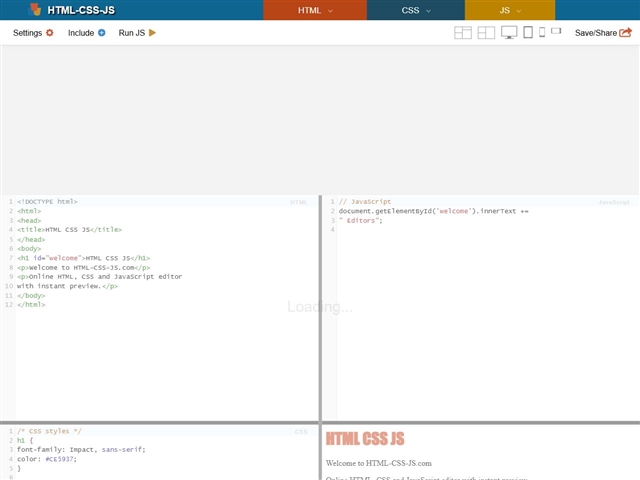Select the landscape phone preview icon
The width and height of the screenshot is (640, 480).
(556, 31)
